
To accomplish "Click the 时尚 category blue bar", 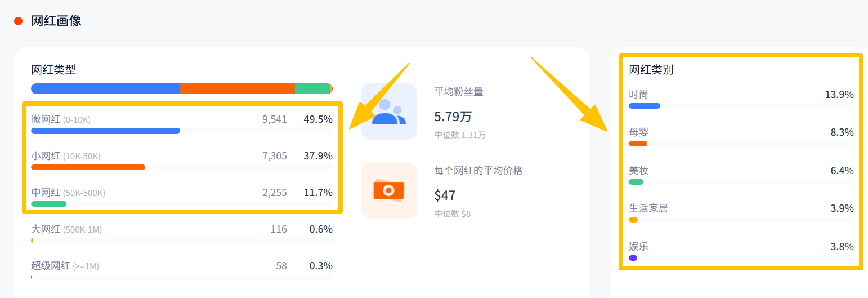I will 644,106.
